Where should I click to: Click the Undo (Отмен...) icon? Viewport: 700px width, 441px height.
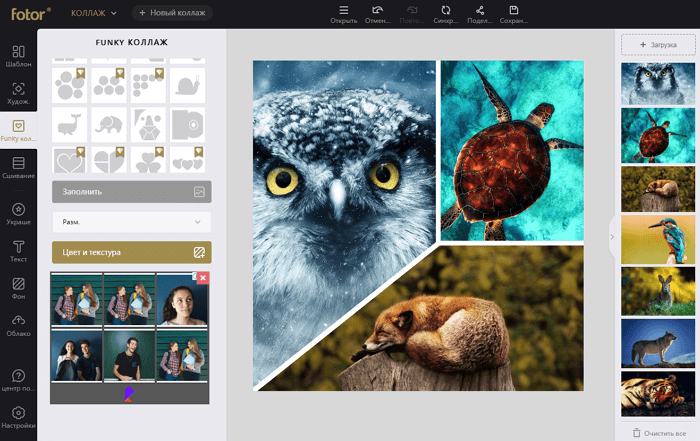tap(376, 15)
